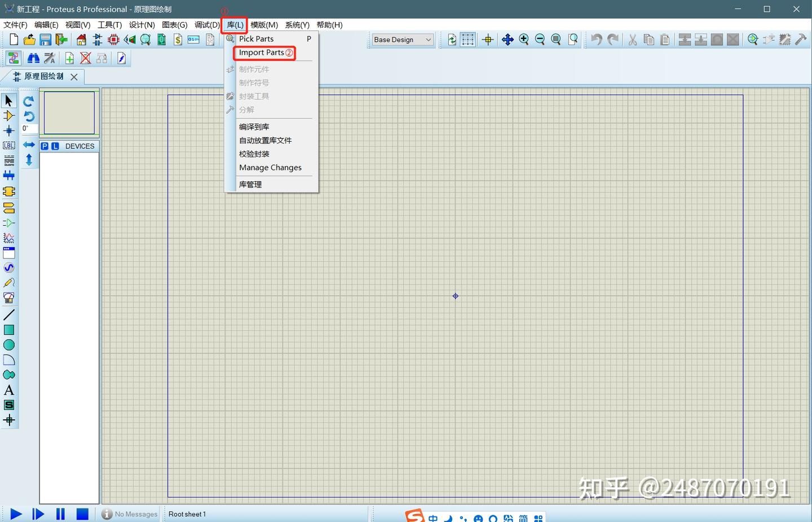
Task: Click the Electrical Rules Check lightning icon
Action: click(x=121, y=58)
